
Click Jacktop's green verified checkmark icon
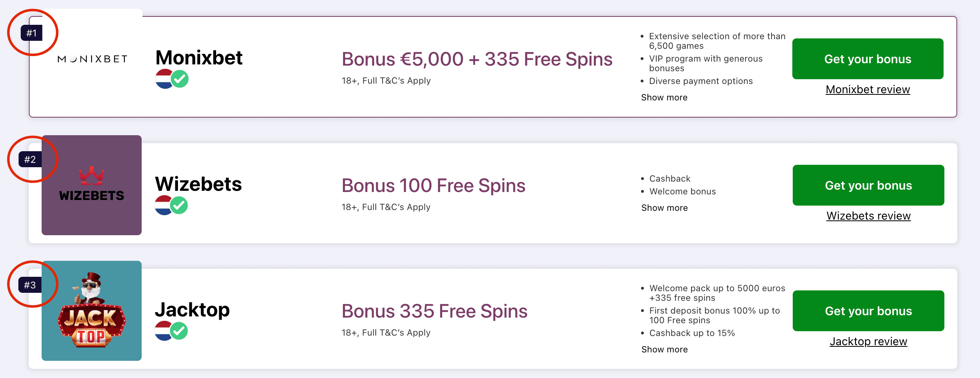pyautogui.click(x=179, y=331)
